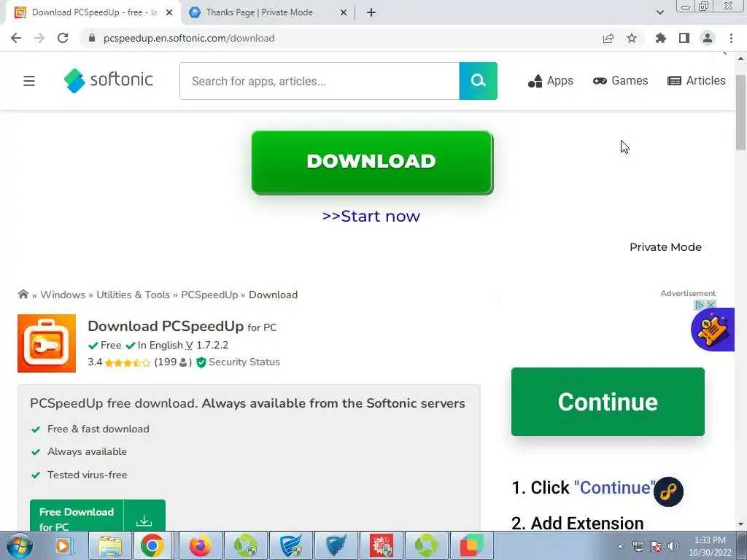
Task: Open the Windows Start button
Action: point(19,545)
